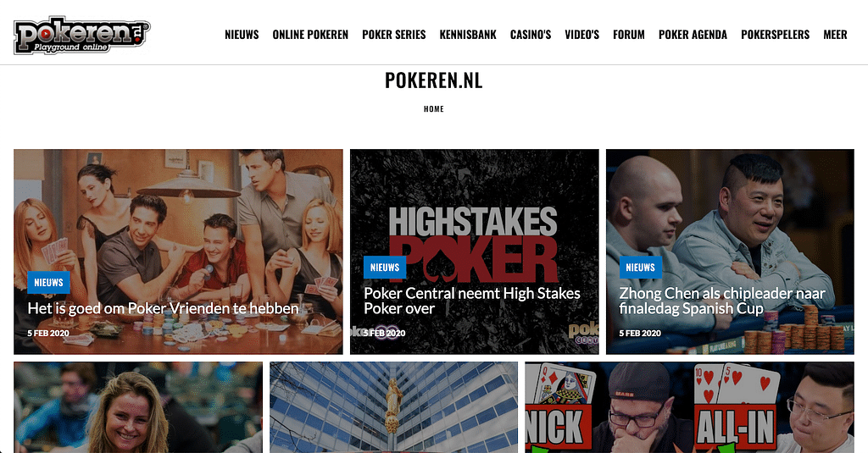Open the NICK ALL-IN video thumbnail
Screen dimensions: 868x453
pyautogui.click(x=690, y=407)
